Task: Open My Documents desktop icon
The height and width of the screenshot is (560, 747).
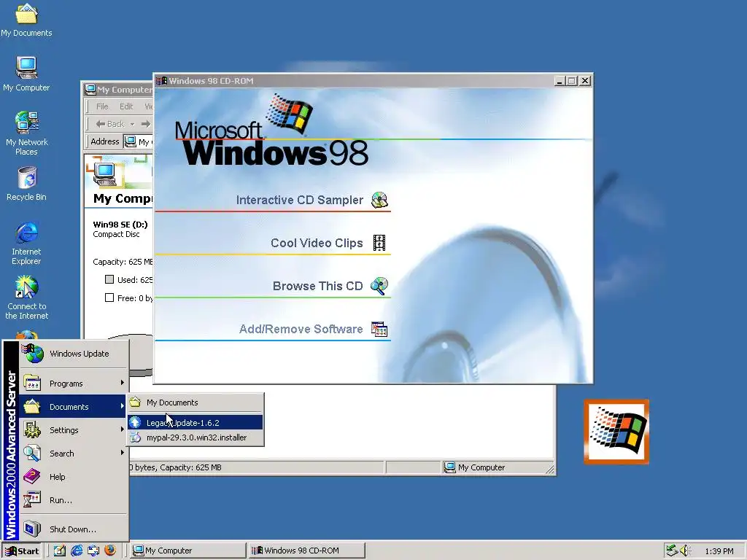Action: click(26, 20)
